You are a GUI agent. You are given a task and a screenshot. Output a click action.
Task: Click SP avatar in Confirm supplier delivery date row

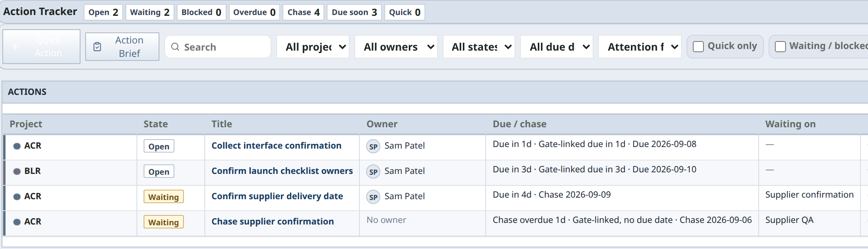373,197
